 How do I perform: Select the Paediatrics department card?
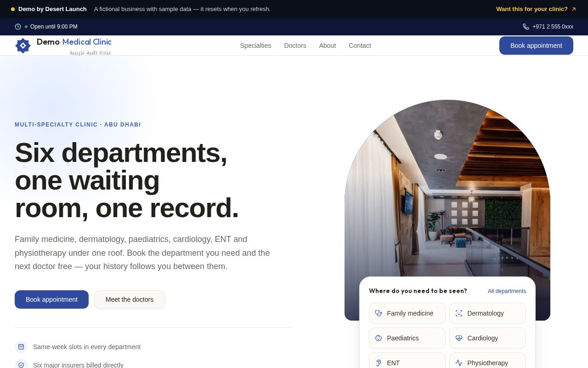pos(407,338)
